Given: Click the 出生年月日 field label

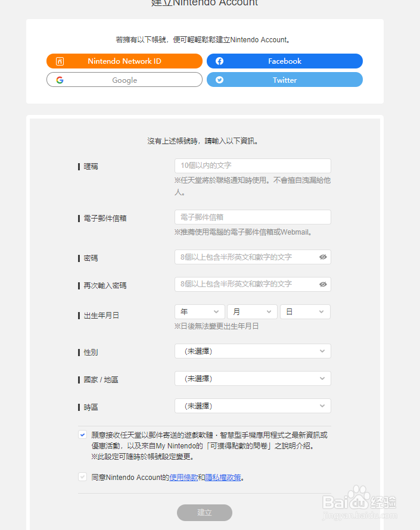Looking at the screenshot, I should pos(101,316).
